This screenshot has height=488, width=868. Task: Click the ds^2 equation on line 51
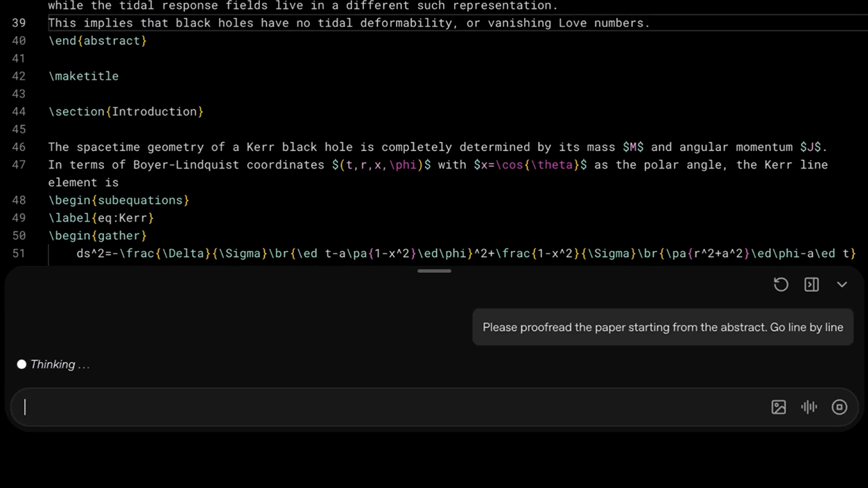point(465,254)
